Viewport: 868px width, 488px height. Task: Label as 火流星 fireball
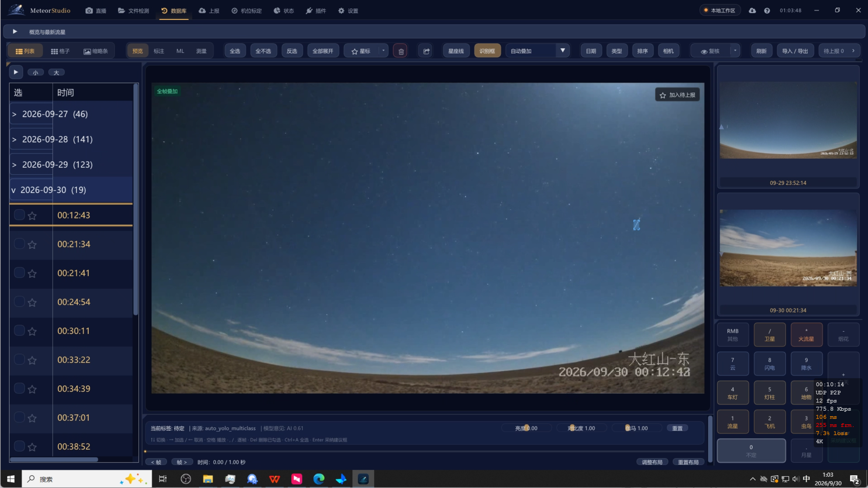[x=806, y=334]
